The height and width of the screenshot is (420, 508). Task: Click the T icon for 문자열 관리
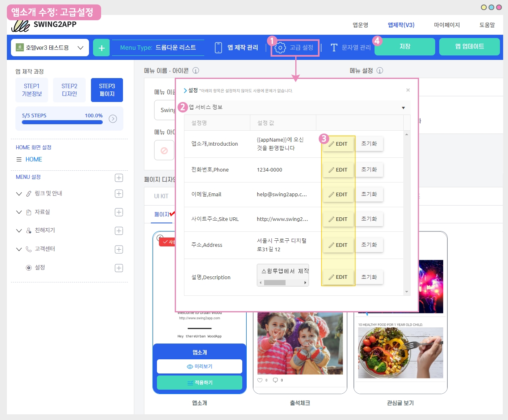pyautogui.click(x=334, y=48)
